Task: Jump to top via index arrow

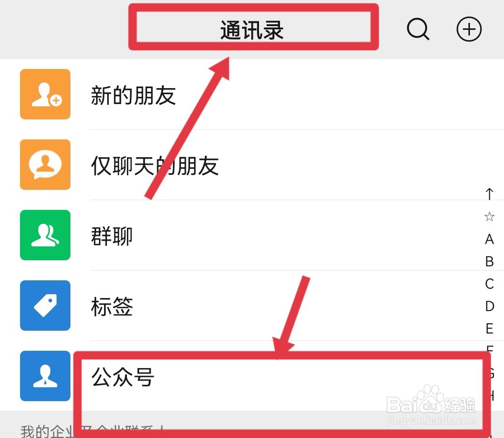Action: (x=489, y=194)
